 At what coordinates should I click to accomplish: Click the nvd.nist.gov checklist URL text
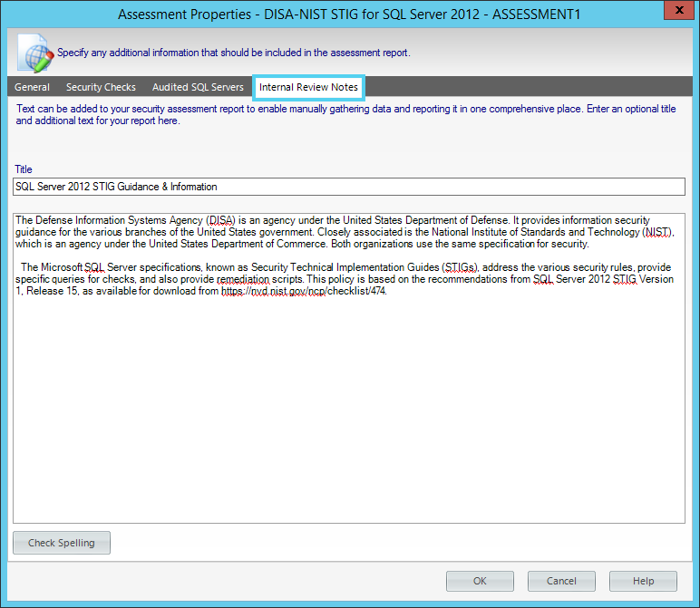(304, 291)
